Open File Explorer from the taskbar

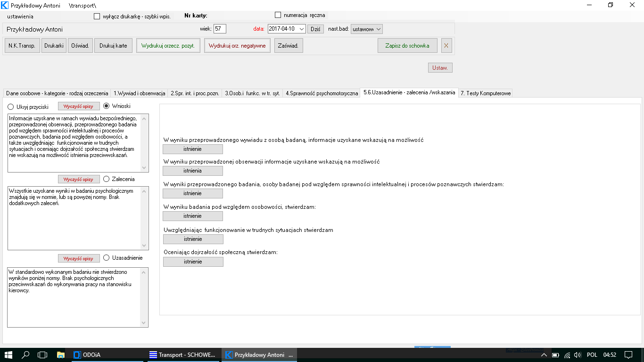pyautogui.click(x=60, y=354)
